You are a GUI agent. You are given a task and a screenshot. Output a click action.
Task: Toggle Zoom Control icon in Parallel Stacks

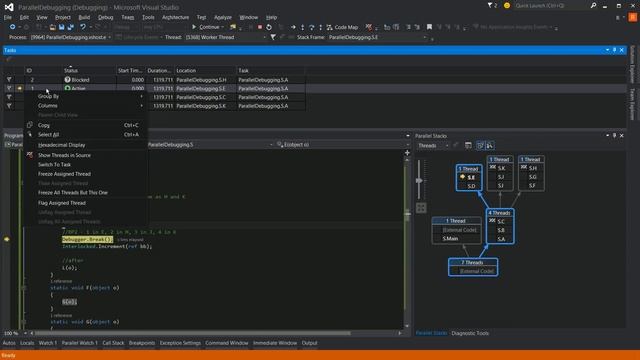click(x=490, y=146)
